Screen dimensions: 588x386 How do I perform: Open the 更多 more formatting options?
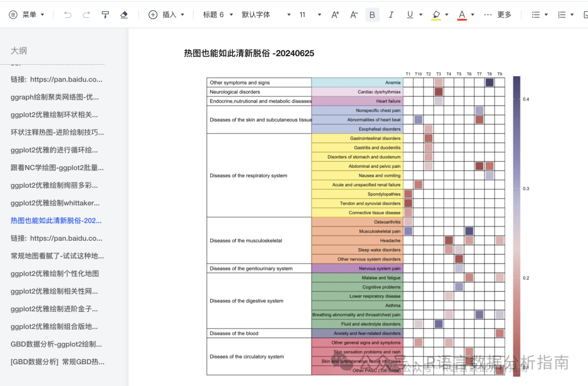coord(498,15)
